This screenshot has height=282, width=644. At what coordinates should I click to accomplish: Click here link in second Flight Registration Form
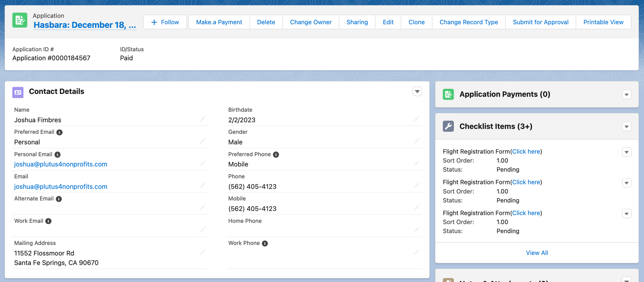tap(526, 182)
